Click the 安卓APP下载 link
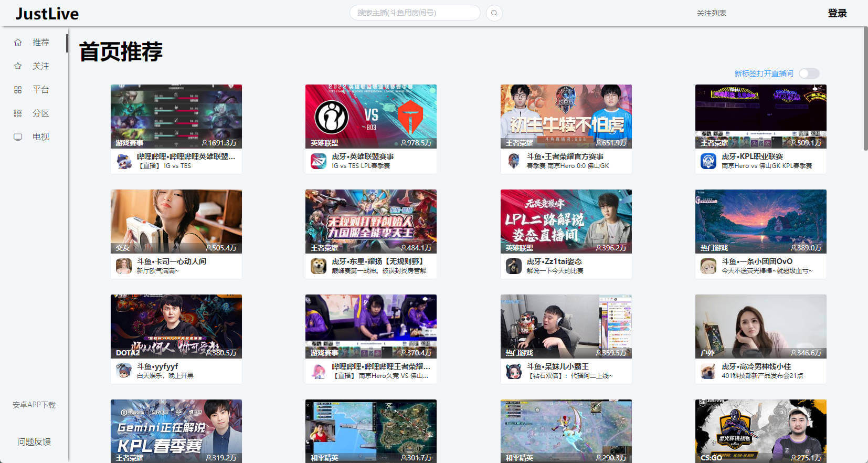The width and height of the screenshot is (868, 463). click(x=34, y=405)
